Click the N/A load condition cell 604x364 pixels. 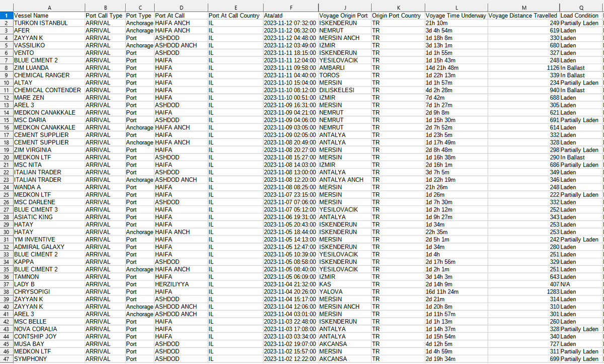(x=581, y=284)
